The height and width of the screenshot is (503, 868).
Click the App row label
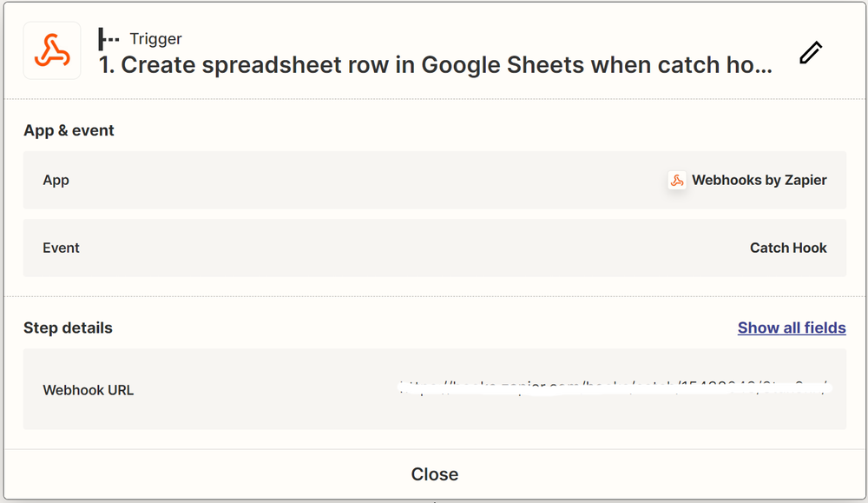[56, 181]
